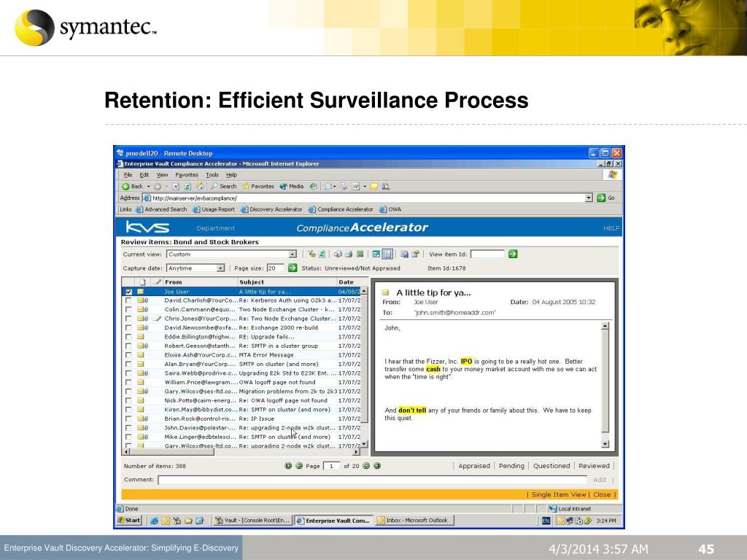Click the Stop icon in IE toolbar
The width and height of the screenshot is (747, 560).
pyautogui.click(x=176, y=187)
